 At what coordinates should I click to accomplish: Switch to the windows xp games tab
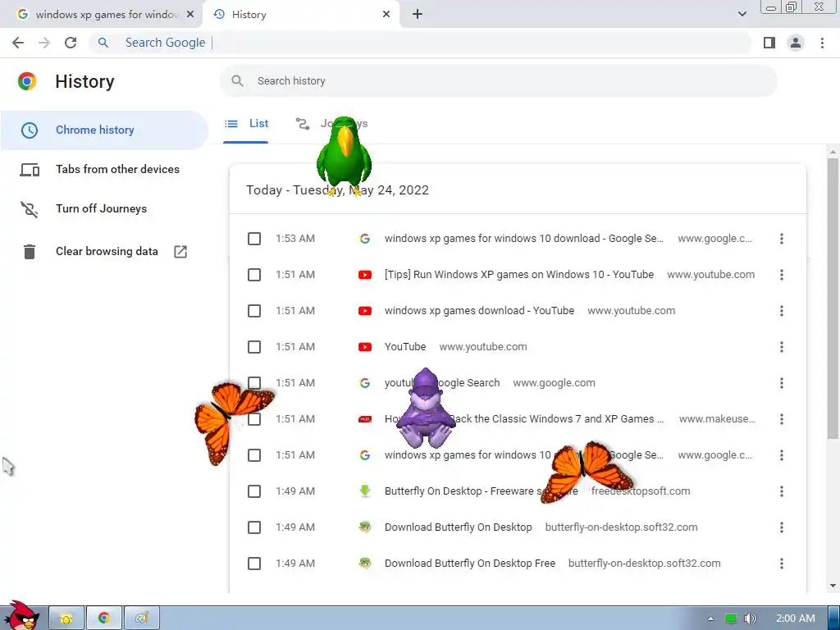click(101, 15)
